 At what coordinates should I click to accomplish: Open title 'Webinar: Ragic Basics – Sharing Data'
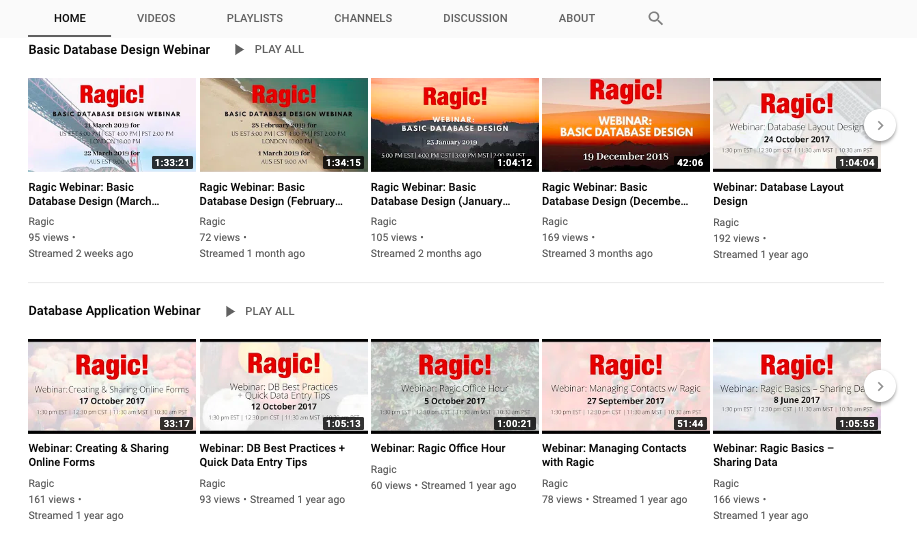point(773,455)
